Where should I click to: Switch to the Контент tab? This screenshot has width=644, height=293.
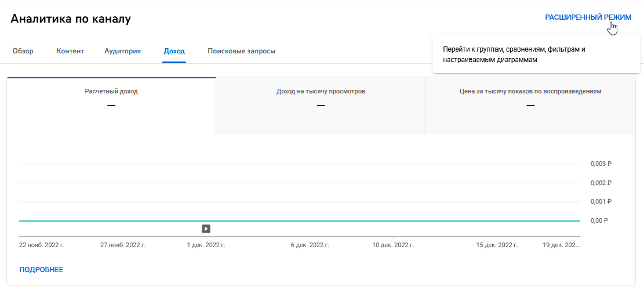tap(70, 52)
